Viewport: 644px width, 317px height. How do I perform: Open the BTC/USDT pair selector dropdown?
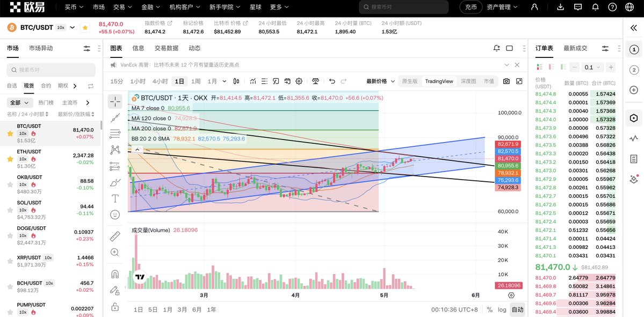pos(73,27)
